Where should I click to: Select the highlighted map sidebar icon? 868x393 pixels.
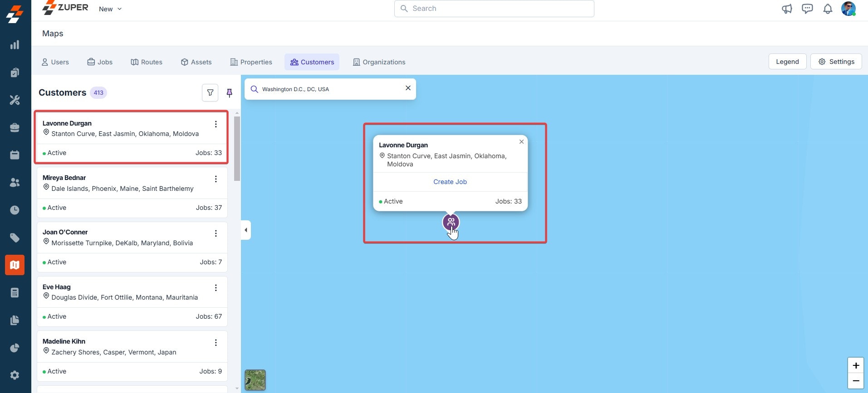point(15,265)
